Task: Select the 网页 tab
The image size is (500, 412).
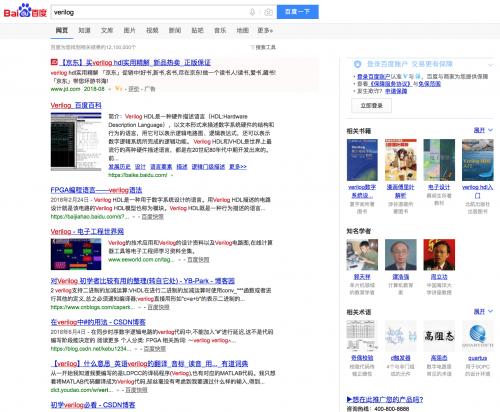Action: coord(62,30)
